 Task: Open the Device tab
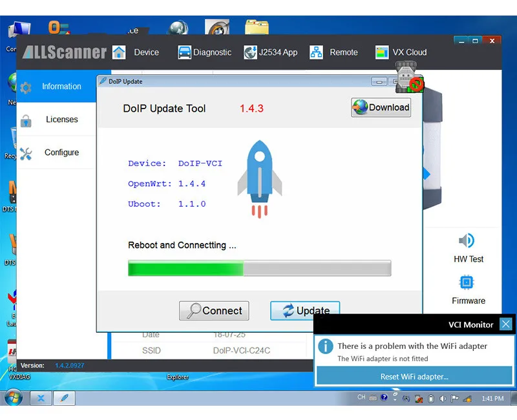pyautogui.click(x=147, y=52)
